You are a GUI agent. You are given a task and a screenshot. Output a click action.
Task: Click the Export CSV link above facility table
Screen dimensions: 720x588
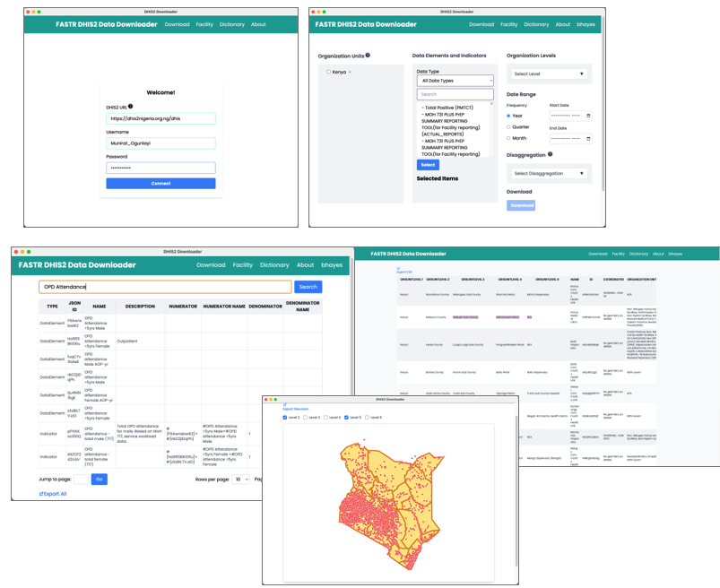click(x=403, y=271)
